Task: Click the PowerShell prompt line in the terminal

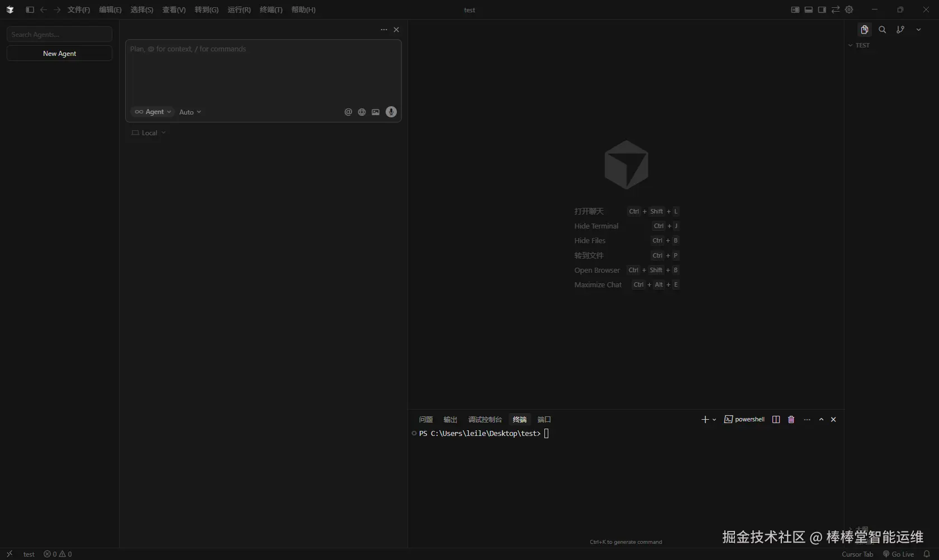Action: (x=481, y=433)
